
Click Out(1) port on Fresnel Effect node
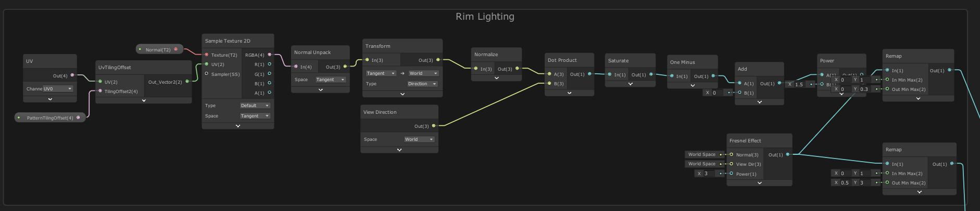click(x=788, y=154)
